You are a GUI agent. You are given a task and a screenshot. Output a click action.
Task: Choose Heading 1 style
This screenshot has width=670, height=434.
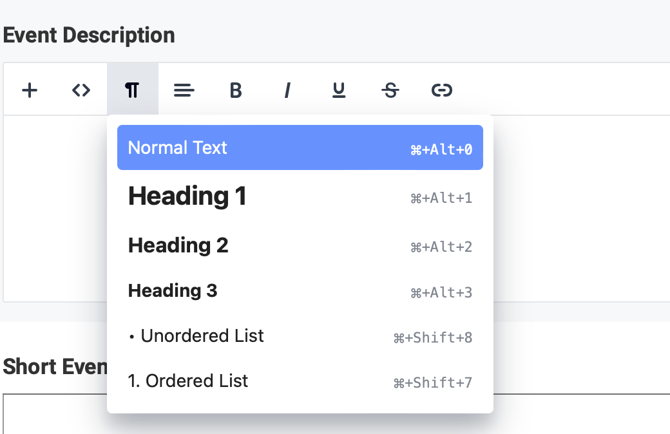(x=300, y=197)
